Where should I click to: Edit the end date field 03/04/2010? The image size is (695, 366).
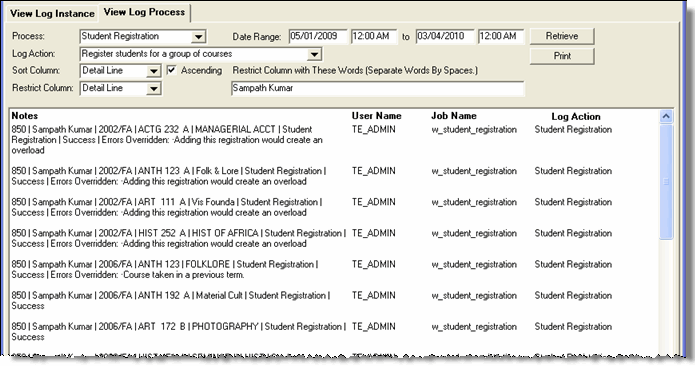445,36
